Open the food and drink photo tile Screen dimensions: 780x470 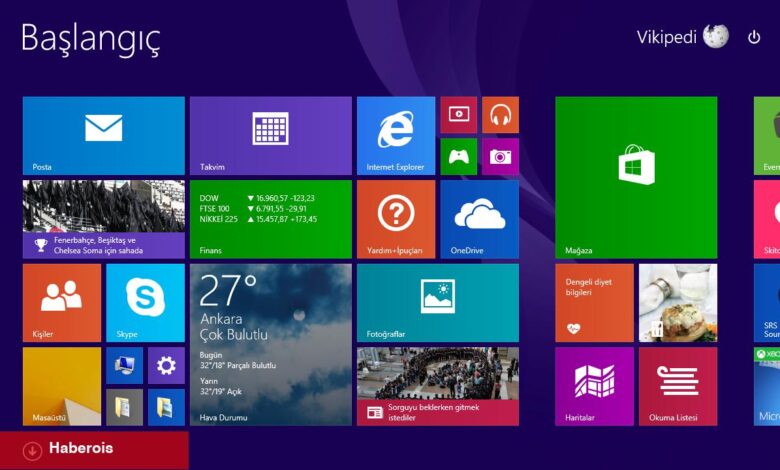coord(678,303)
